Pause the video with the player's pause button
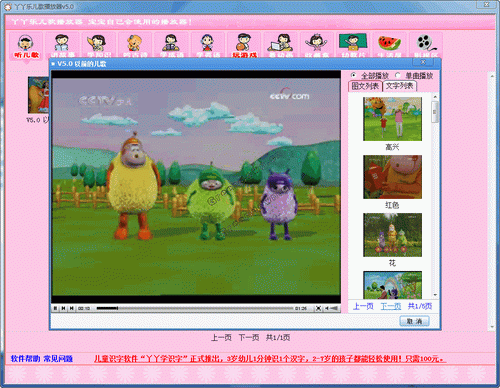The height and width of the screenshot is (388, 500). [55, 308]
